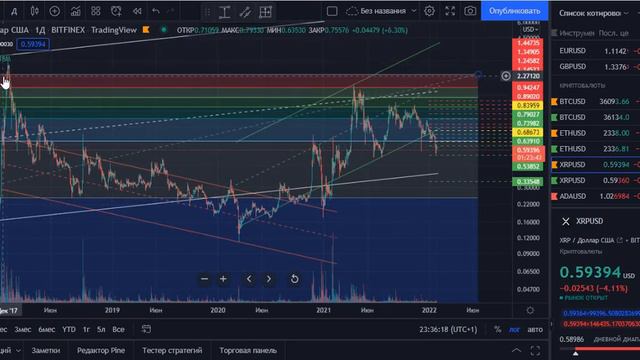Open the Тестер стратегий tab

[172, 350]
